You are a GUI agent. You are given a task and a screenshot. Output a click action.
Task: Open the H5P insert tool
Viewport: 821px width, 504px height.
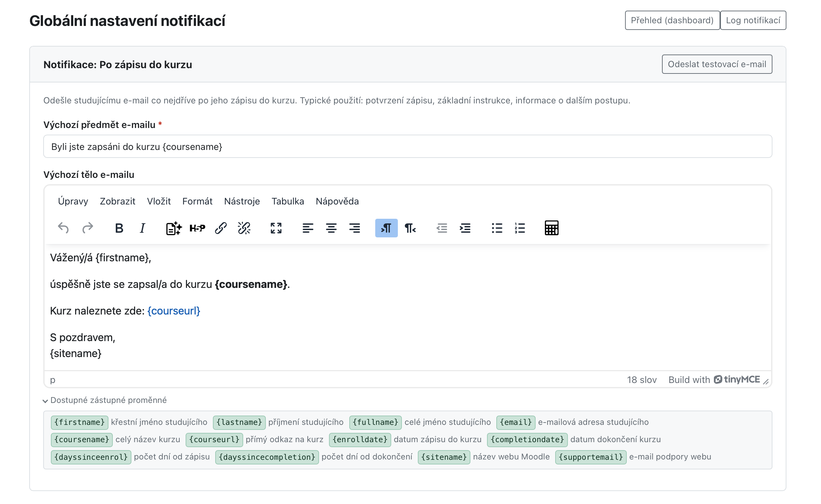pyautogui.click(x=197, y=228)
